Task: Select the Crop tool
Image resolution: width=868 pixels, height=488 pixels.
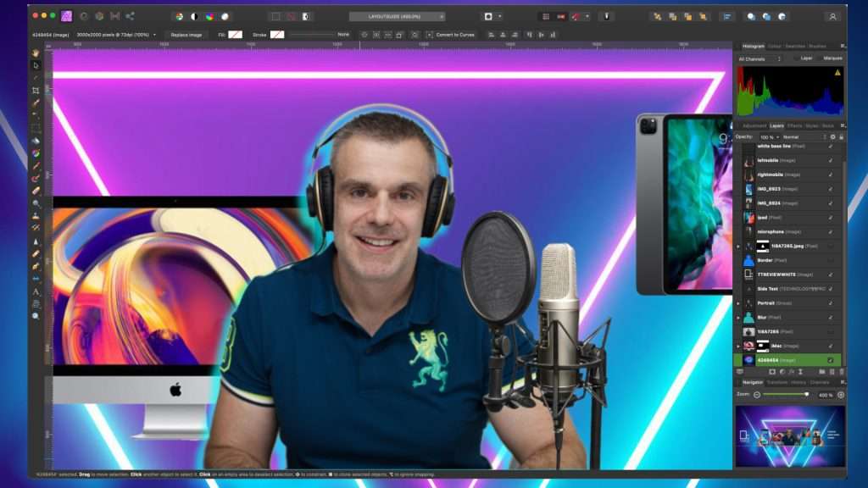Action: coord(36,89)
